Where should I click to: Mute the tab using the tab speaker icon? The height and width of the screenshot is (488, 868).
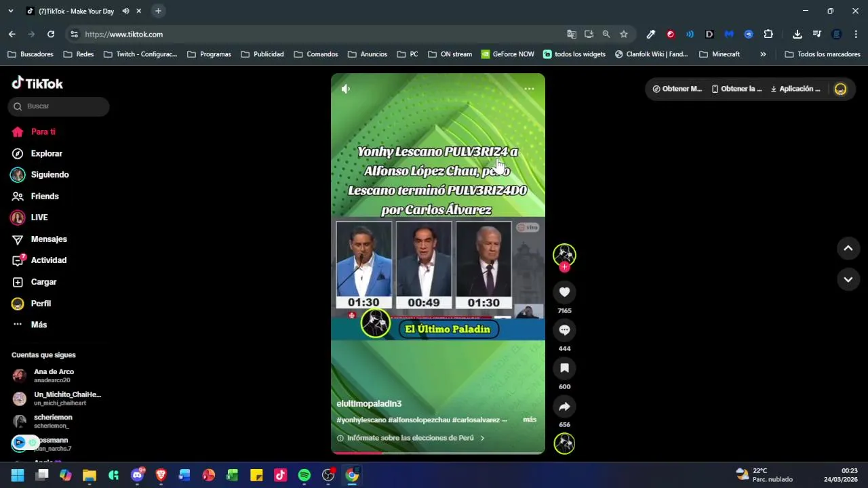point(125,11)
